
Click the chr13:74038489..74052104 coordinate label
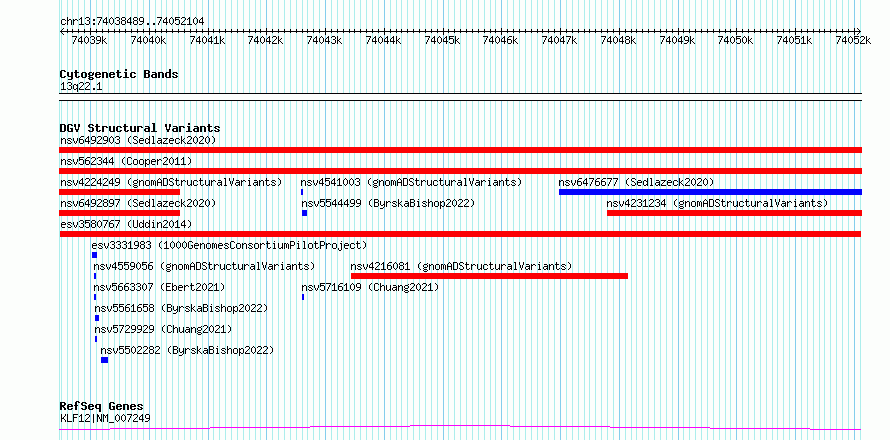click(132, 21)
